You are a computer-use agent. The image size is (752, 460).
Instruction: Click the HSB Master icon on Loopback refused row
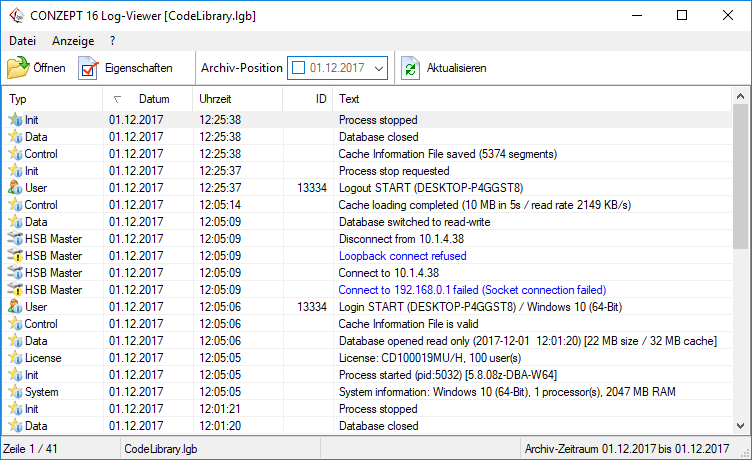pos(15,256)
